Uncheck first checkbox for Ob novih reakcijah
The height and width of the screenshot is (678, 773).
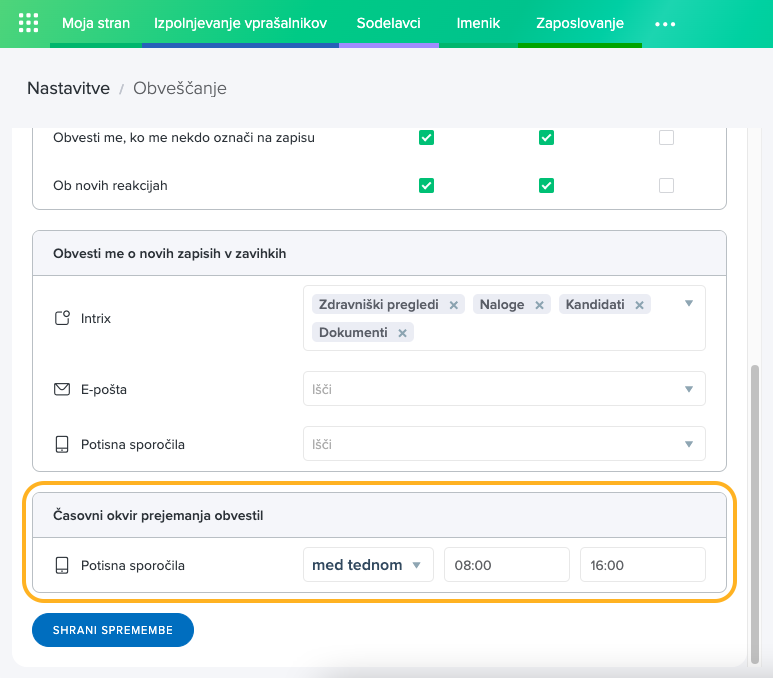pyautogui.click(x=426, y=185)
